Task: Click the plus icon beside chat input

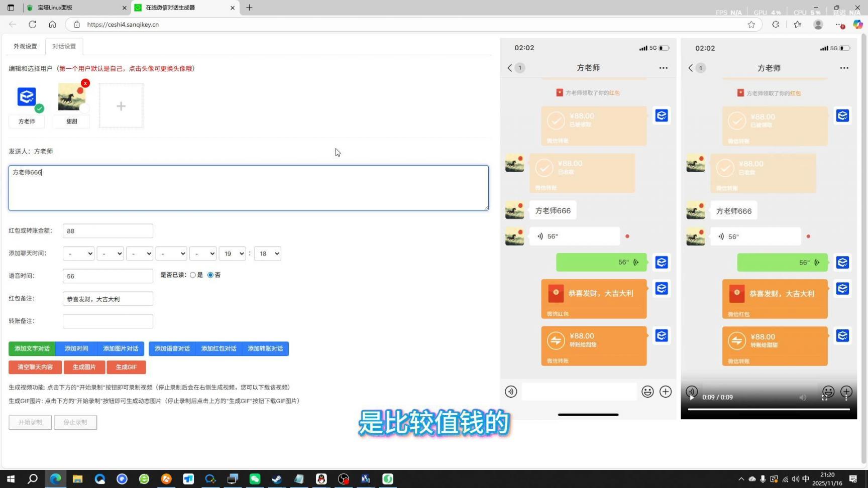Action: [666, 392]
